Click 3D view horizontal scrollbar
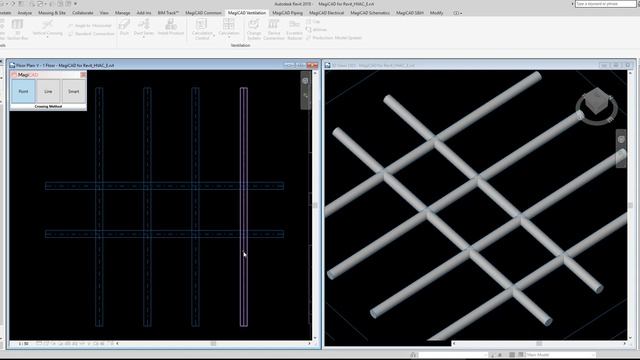This screenshot has width=640, height=360. tap(539, 344)
